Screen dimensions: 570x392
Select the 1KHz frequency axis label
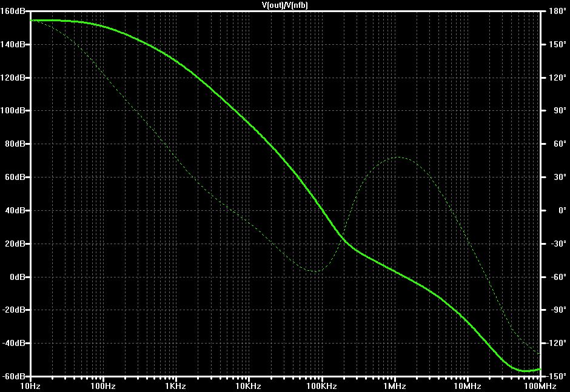pyautogui.click(x=176, y=386)
